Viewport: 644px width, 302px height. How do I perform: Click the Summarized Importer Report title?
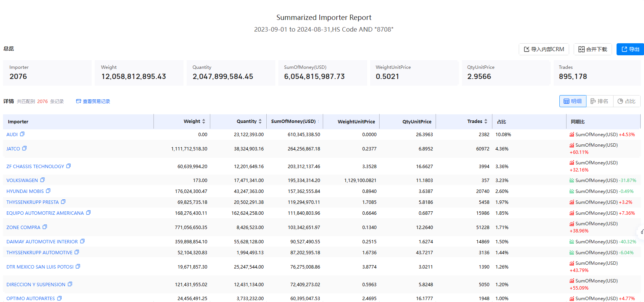(324, 18)
